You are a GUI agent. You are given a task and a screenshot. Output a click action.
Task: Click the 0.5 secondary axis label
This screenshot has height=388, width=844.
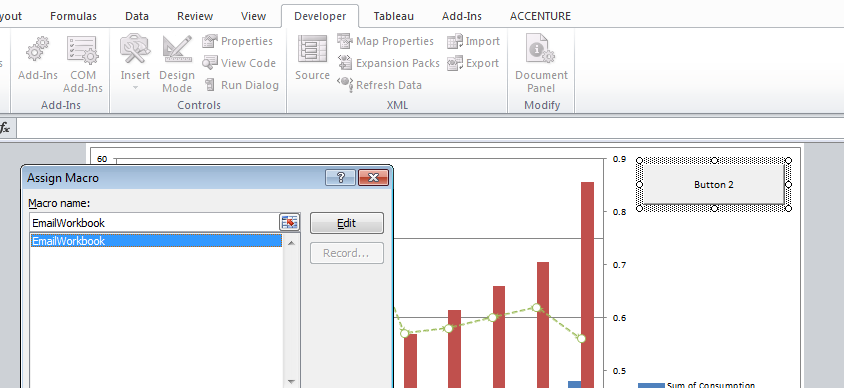pyautogui.click(x=620, y=370)
